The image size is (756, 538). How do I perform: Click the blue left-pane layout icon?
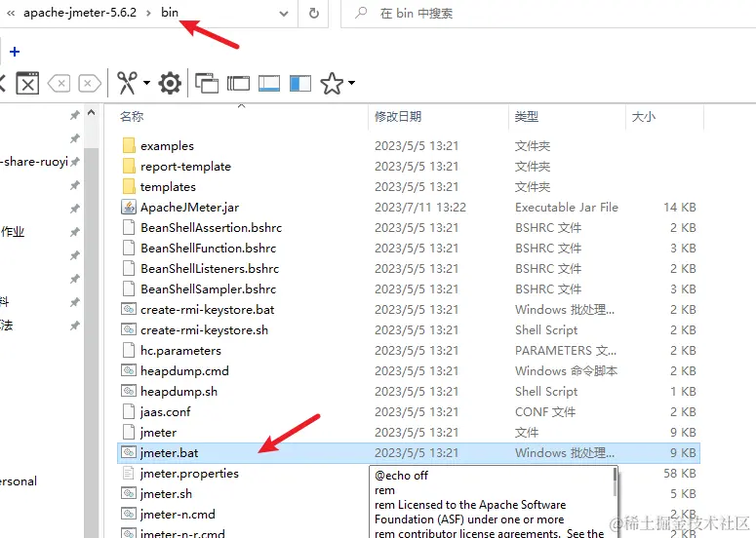pyautogui.click(x=300, y=84)
